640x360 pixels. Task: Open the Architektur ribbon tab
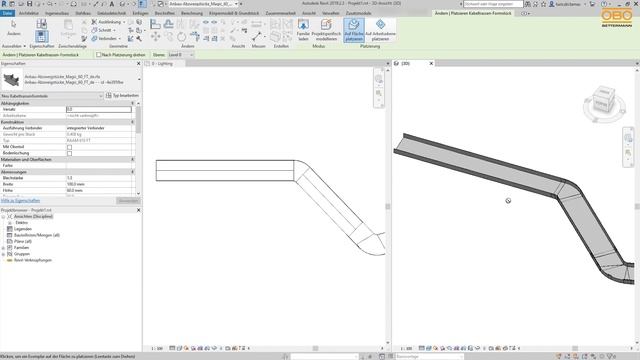click(29, 13)
